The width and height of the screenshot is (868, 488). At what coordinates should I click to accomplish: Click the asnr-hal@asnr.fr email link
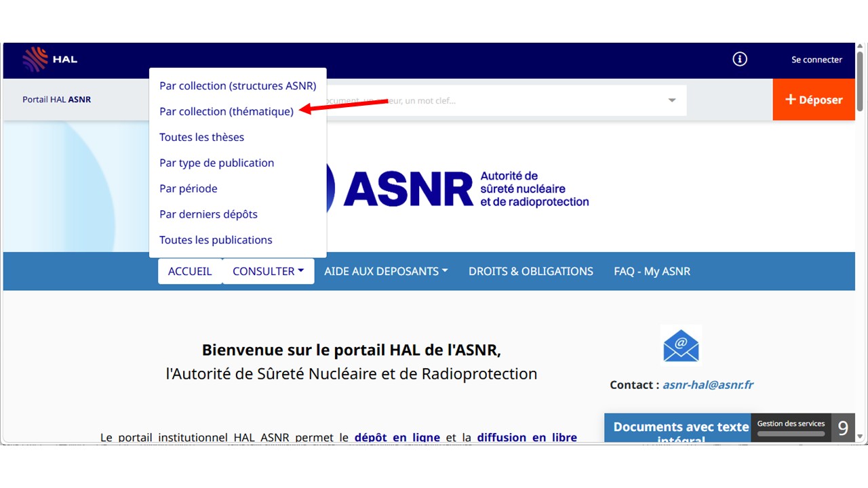[x=708, y=385]
